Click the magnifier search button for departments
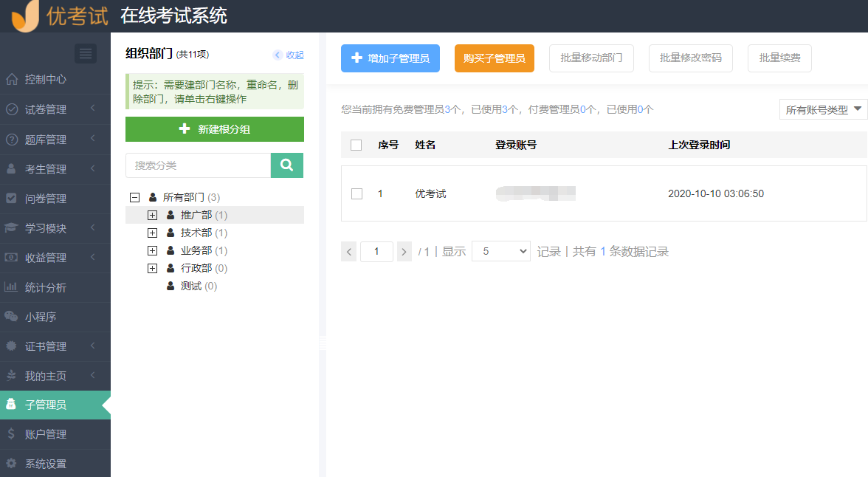This screenshot has height=477, width=868. click(286, 165)
